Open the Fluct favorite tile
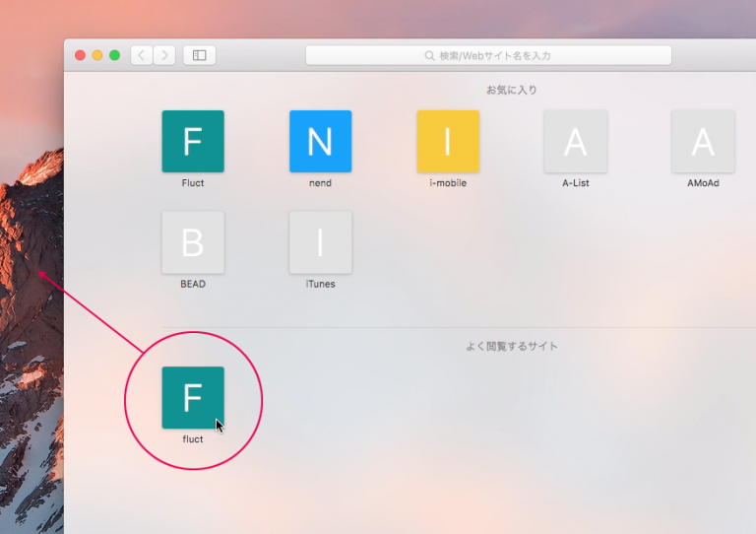 [x=193, y=141]
